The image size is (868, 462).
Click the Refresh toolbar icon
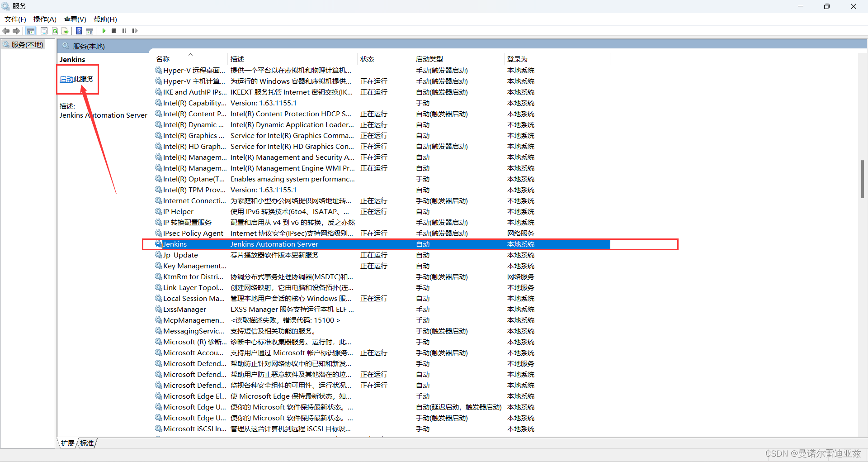point(55,31)
